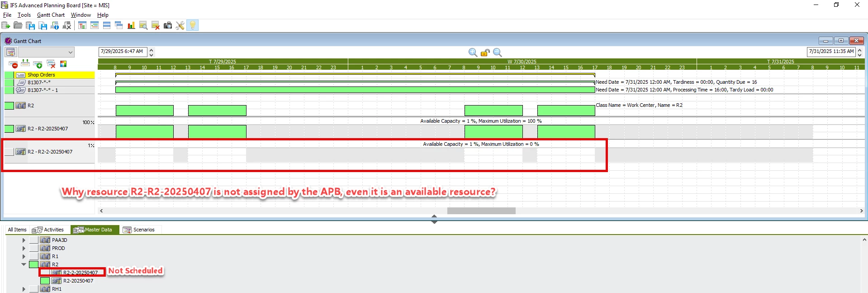
Task: Click the tile windows horizontally icon
Action: pos(107,25)
